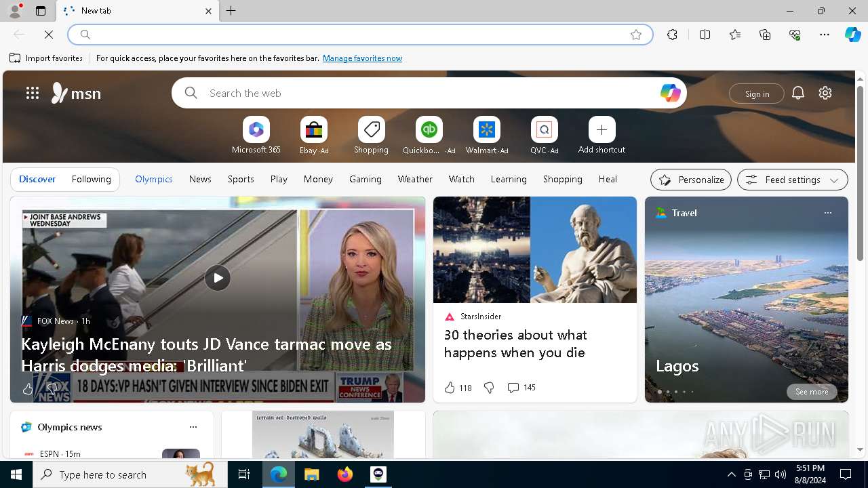Open the Windows Start menu

coord(16,474)
